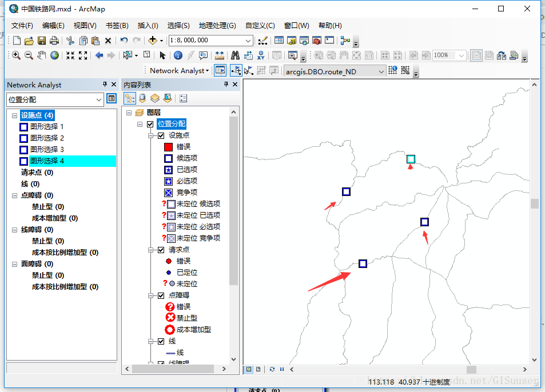Undo the last action
This screenshot has width=545, height=392.
point(124,40)
